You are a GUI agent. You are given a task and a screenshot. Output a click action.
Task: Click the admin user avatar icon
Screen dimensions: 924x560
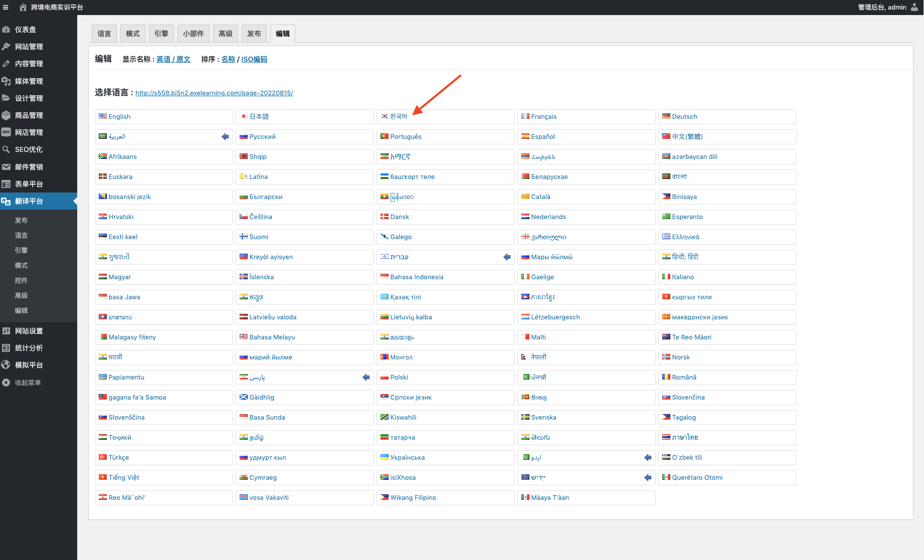pos(914,7)
